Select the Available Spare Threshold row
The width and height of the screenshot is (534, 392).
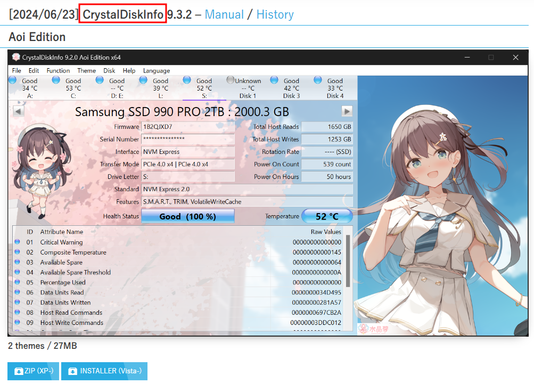(x=178, y=273)
